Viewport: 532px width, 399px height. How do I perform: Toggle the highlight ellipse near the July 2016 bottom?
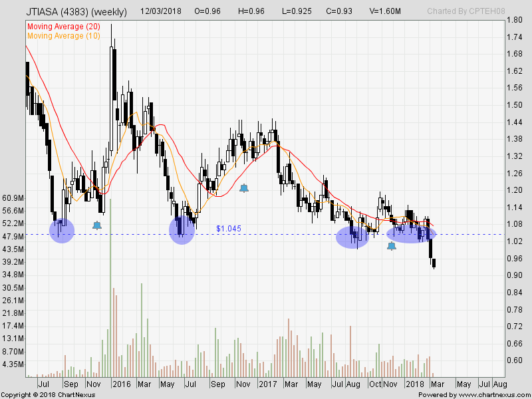(181, 231)
